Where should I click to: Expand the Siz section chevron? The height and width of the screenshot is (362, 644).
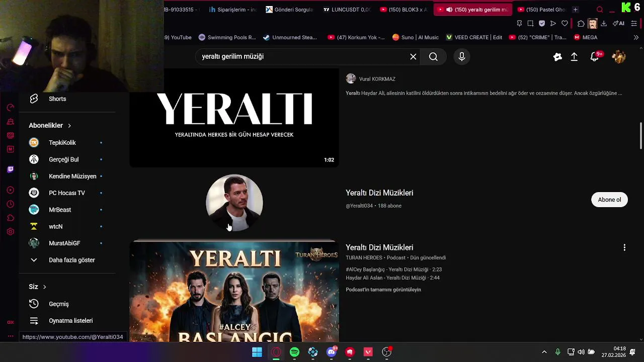point(44,287)
